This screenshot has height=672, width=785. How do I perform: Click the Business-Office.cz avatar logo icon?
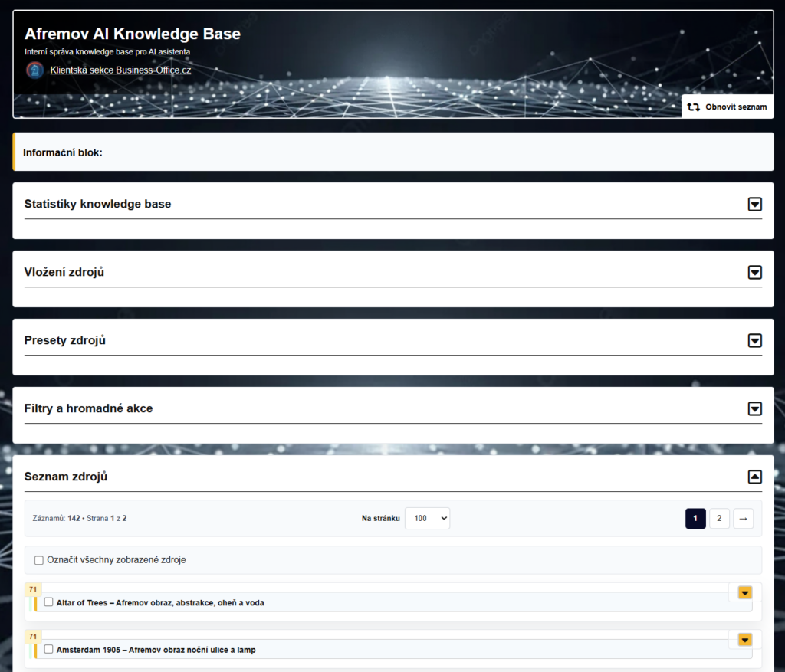(x=34, y=70)
